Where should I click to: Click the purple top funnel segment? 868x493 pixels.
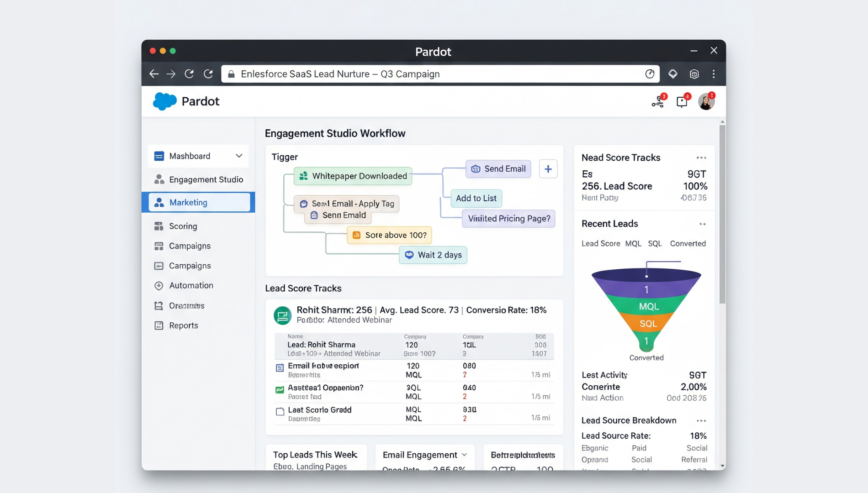[646, 289]
